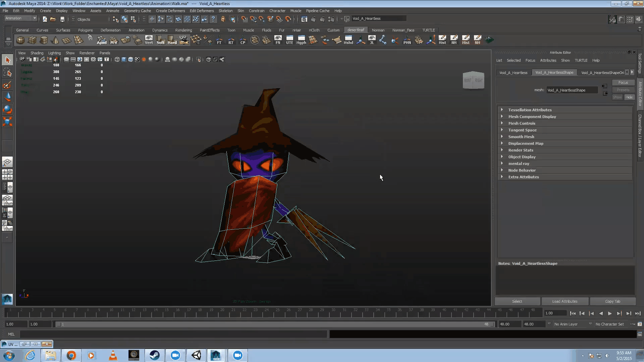Click the Copy Tab button

(x=612, y=301)
